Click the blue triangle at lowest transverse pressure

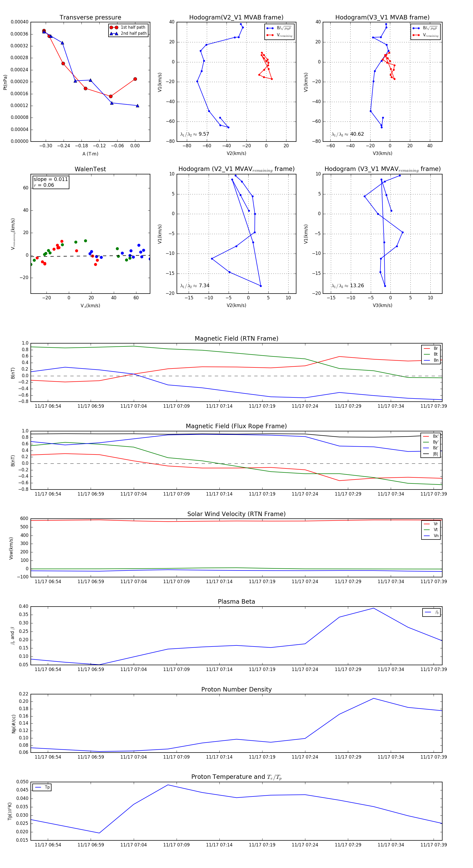point(137,106)
